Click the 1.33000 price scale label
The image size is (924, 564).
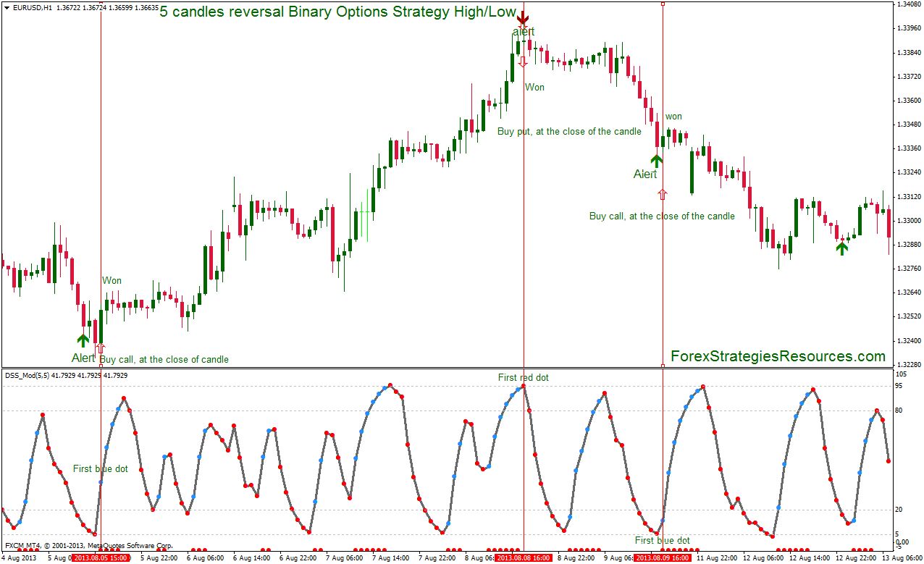pyautogui.click(x=908, y=221)
